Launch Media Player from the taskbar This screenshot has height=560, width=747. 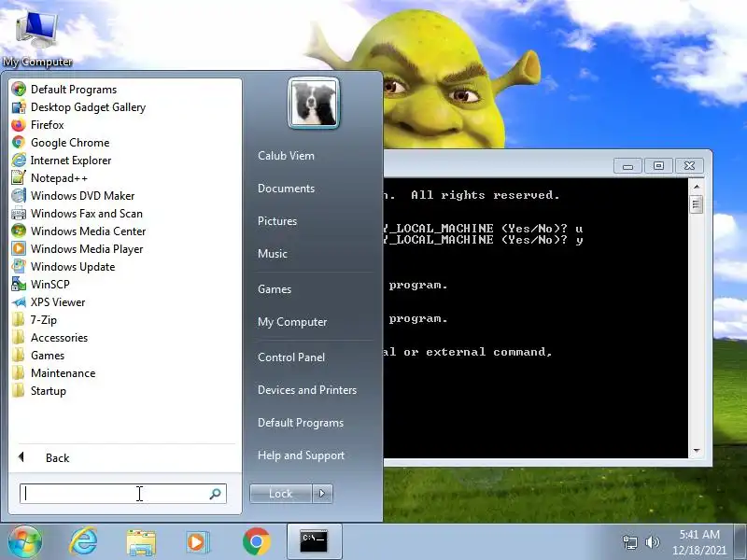point(197,542)
